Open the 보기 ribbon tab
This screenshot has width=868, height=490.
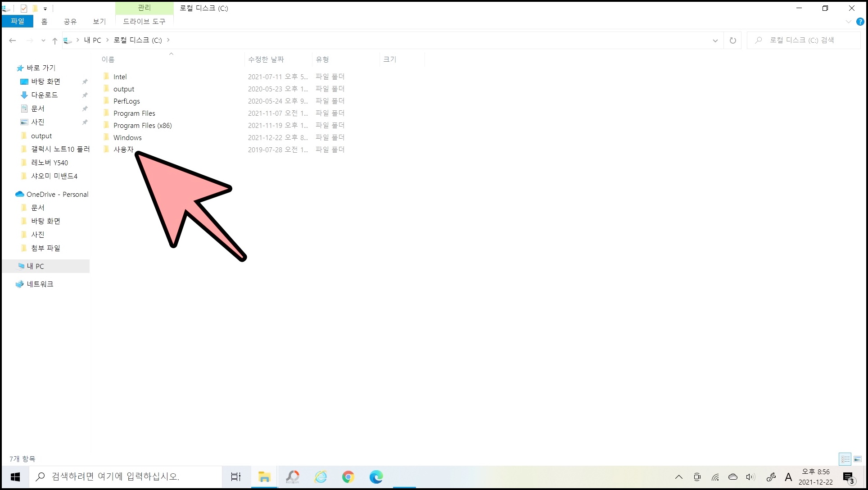coord(99,21)
